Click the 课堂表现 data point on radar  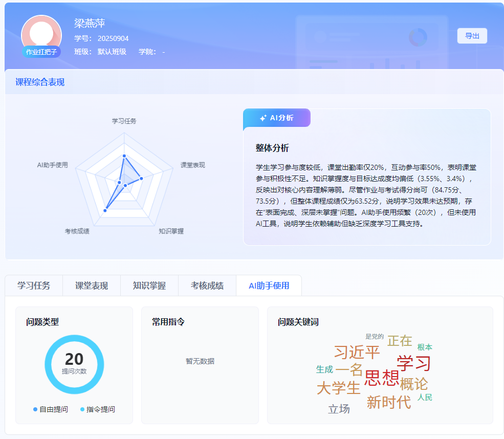tap(141, 179)
